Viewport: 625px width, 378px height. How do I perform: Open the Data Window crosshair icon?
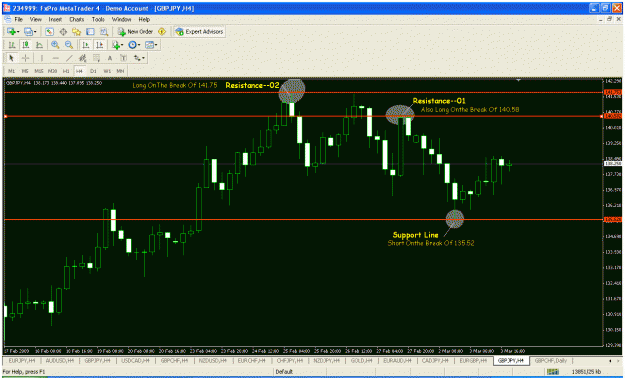(63, 32)
